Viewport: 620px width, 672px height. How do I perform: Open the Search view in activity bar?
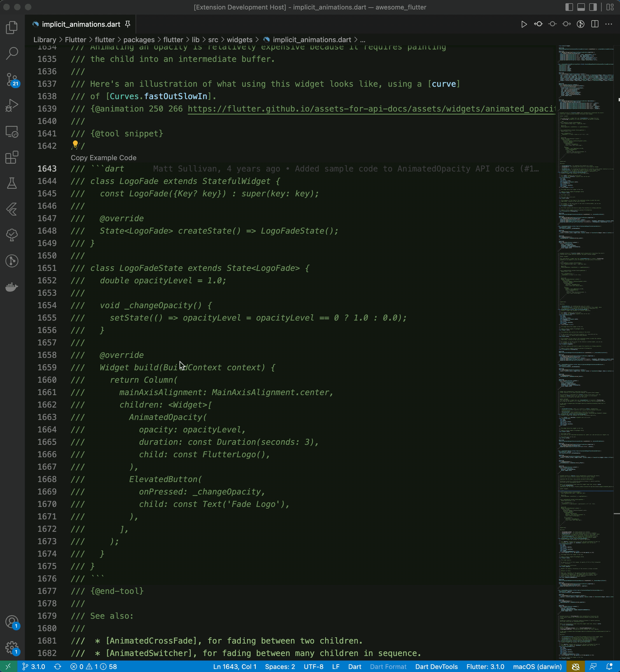pyautogui.click(x=12, y=53)
